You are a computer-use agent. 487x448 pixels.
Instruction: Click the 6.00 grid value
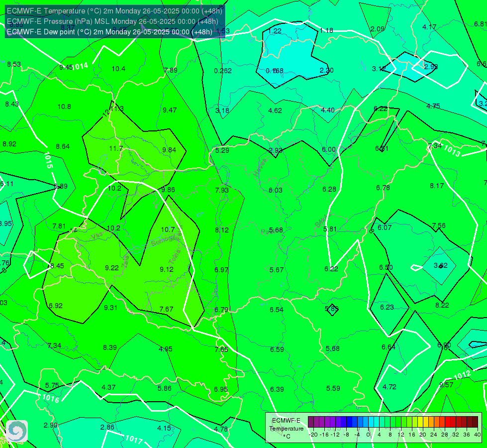pyautogui.click(x=329, y=149)
